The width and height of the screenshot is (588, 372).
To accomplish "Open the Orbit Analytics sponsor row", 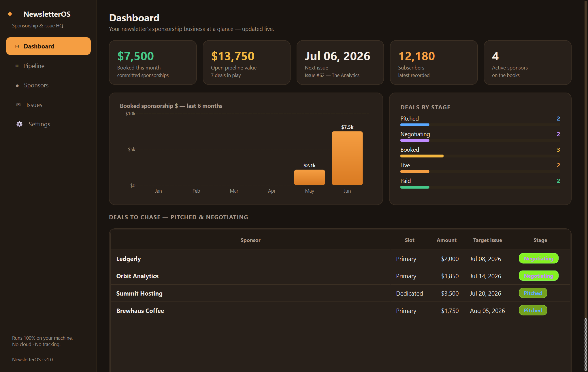I will [340, 276].
